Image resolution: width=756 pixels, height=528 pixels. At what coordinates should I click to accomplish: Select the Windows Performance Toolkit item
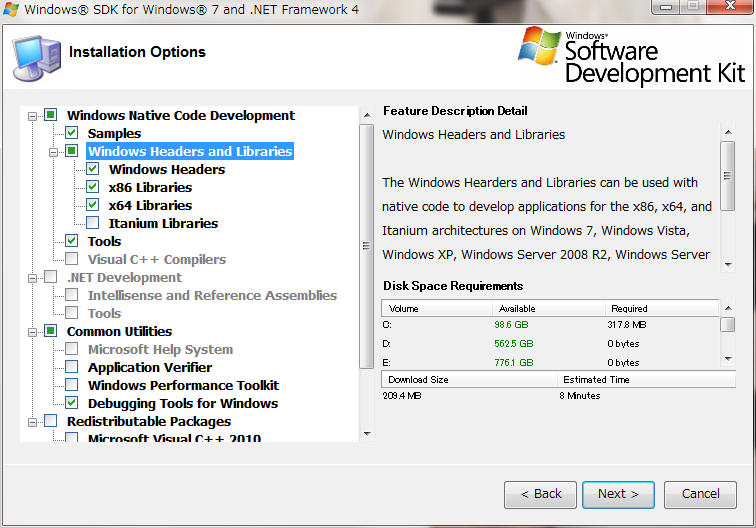click(x=183, y=385)
